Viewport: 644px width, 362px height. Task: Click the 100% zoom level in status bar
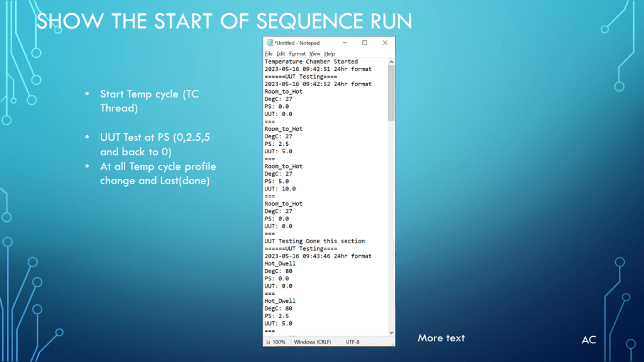pyautogui.click(x=279, y=341)
